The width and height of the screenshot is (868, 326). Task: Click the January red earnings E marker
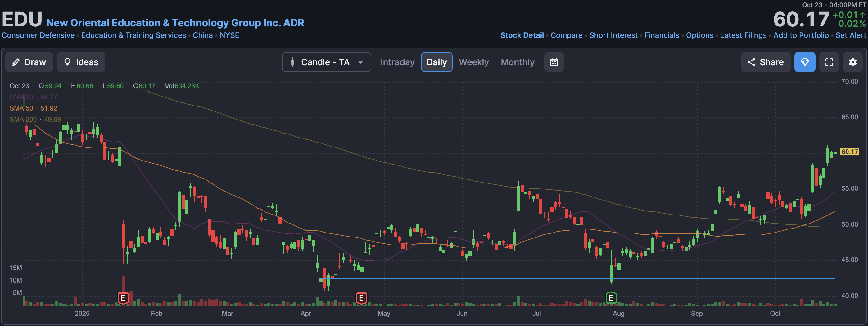pos(123,298)
